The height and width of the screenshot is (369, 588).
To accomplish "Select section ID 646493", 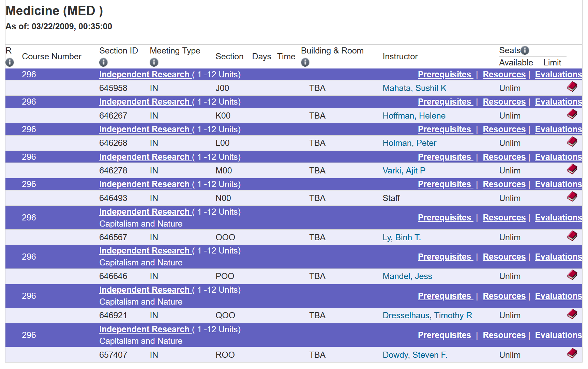I will point(113,198).
